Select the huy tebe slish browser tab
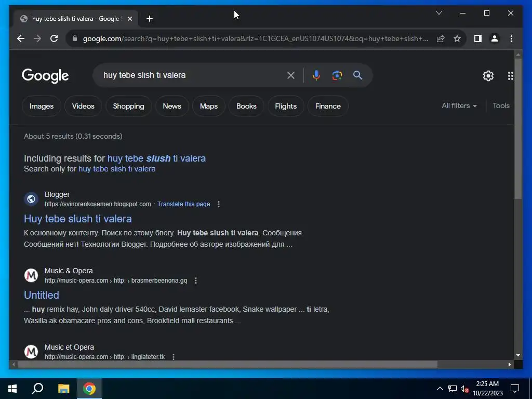This screenshot has height=399, width=532. (x=76, y=19)
